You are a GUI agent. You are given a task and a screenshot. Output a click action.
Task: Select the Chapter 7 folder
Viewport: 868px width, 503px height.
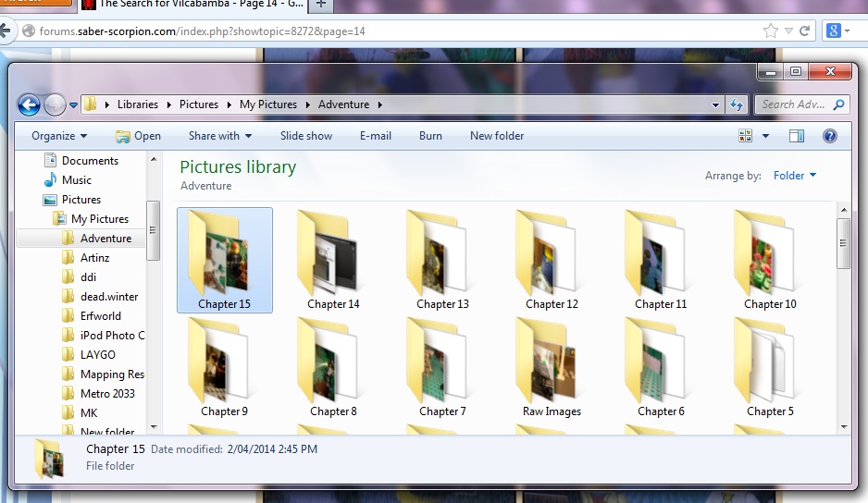tap(442, 367)
